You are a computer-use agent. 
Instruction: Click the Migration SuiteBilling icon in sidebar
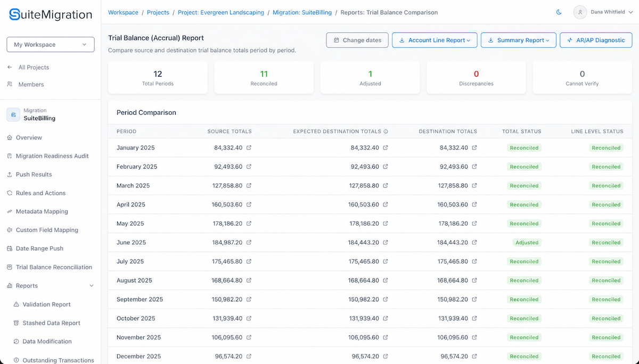(13, 114)
